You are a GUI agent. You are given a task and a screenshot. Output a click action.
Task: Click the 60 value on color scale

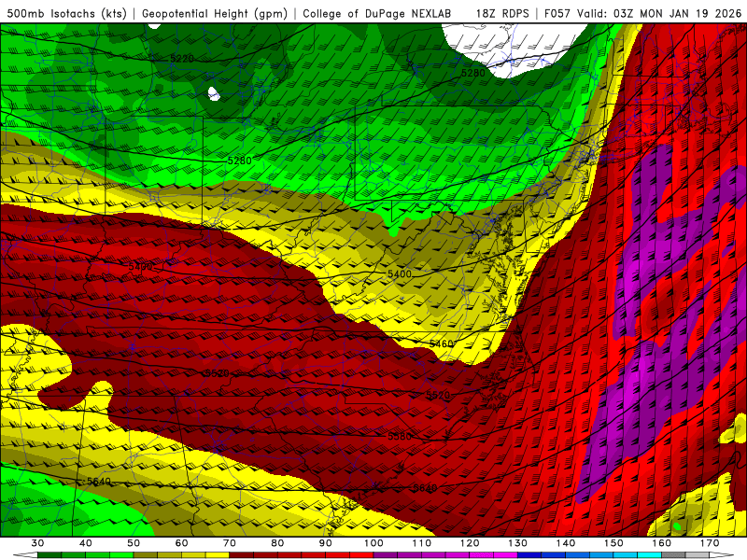tap(181, 543)
